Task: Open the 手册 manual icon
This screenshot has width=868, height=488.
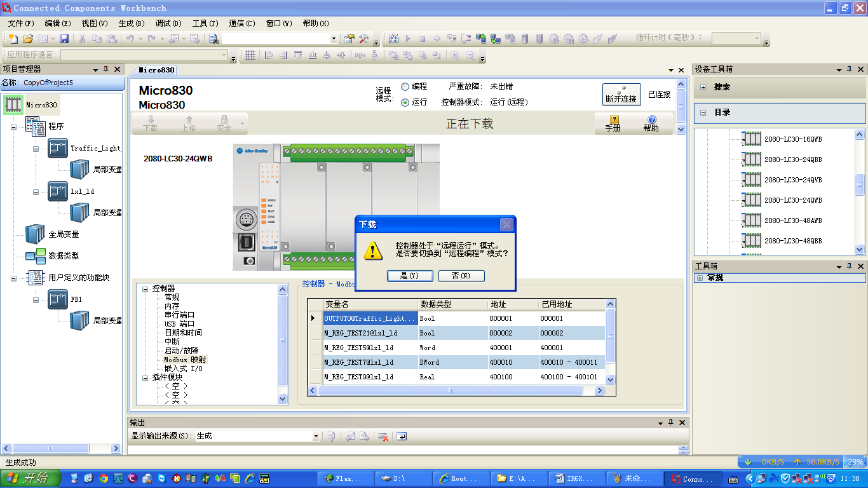Action: [613, 123]
